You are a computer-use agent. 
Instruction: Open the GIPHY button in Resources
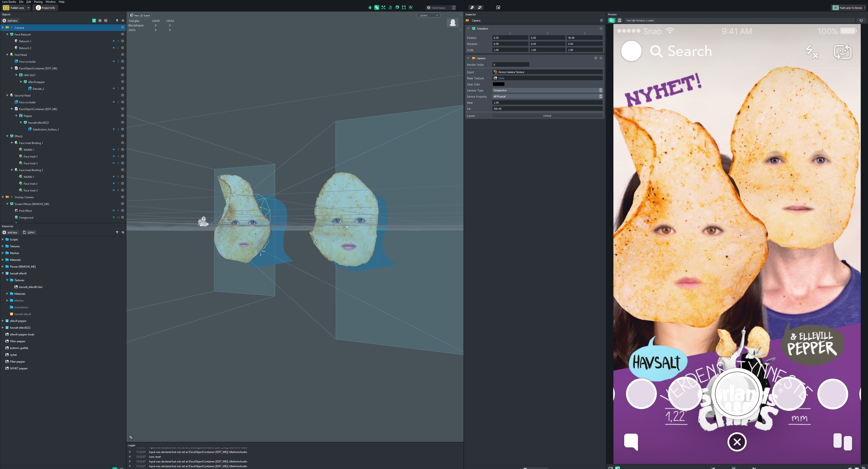[x=29, y=233]
